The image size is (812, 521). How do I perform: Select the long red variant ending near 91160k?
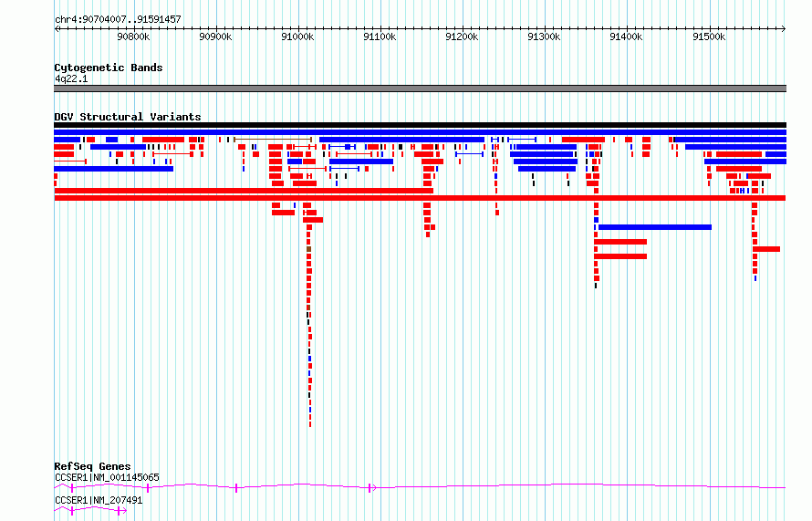[x=244, y=191]
